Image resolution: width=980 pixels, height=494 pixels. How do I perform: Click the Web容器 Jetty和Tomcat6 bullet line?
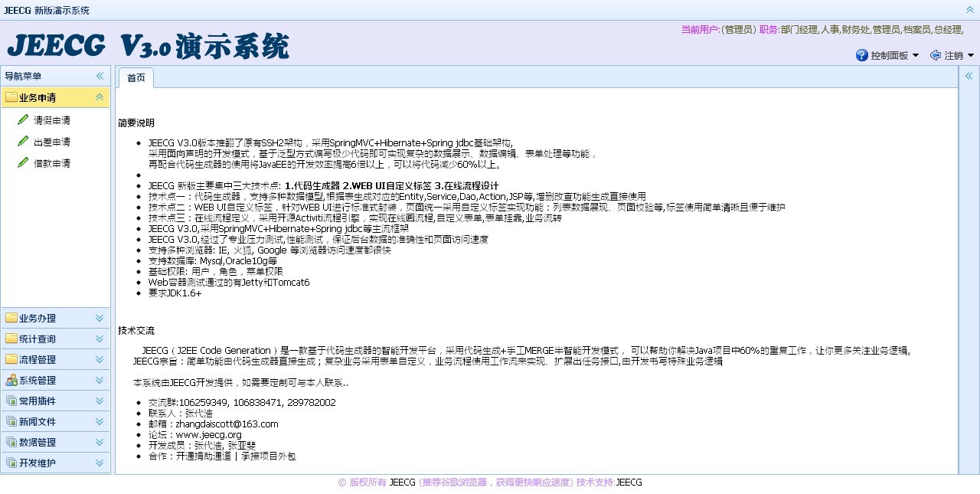click(229, 282)
